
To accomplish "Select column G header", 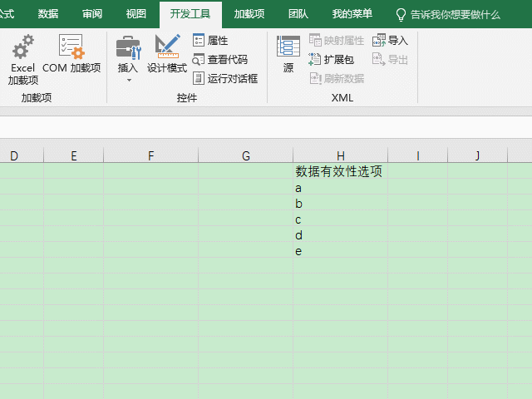I will (246, 155).
